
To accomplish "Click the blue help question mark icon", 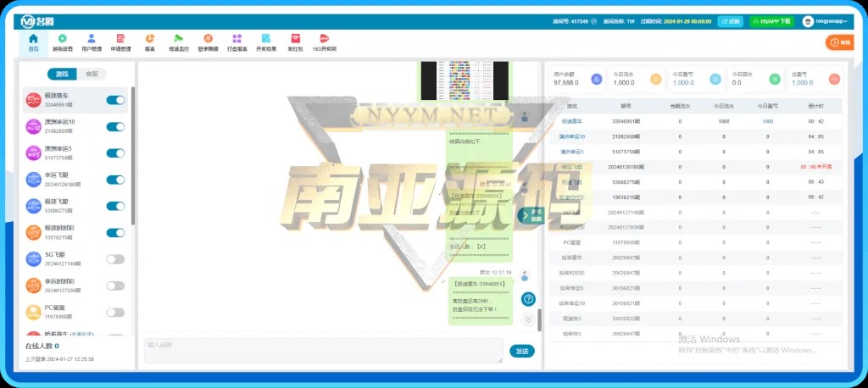I will click(528, 298).
